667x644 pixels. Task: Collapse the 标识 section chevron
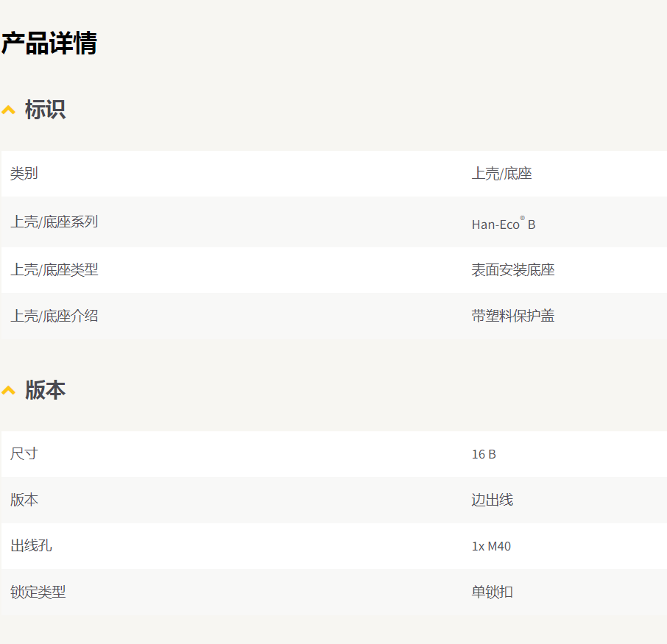[9, 110]
